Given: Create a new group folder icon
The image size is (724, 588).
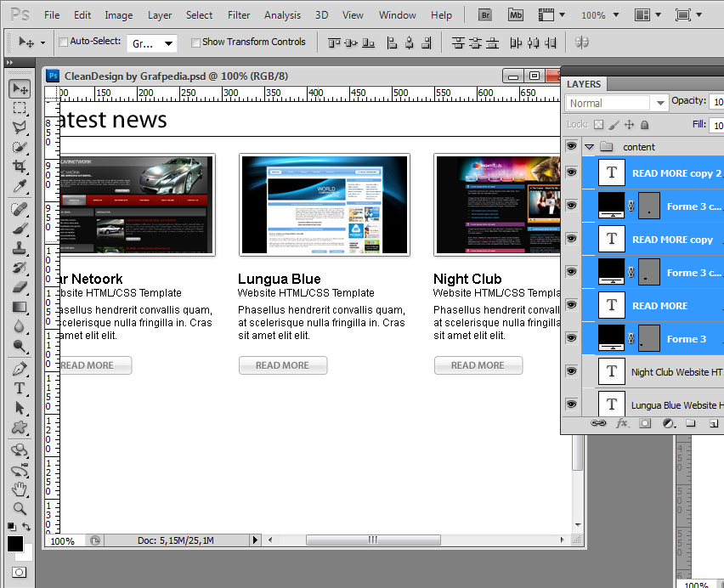Looking at the screenshot, I should pos(691,423).
